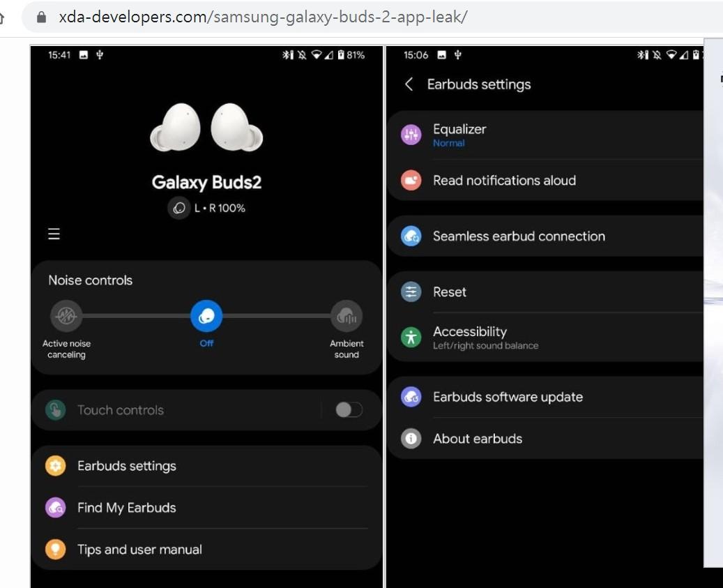Click the green Accessibility icon
723x588 pixels.
coord(411,338)
